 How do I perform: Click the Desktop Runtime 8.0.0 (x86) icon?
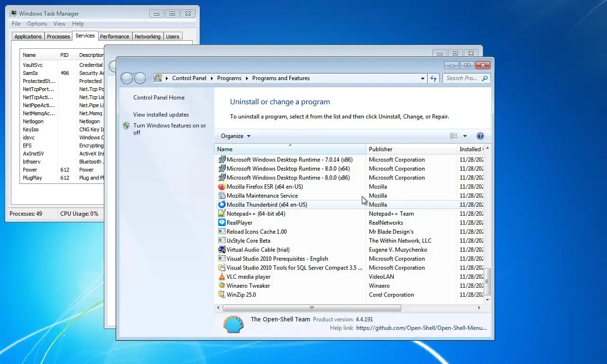(221, 178)
